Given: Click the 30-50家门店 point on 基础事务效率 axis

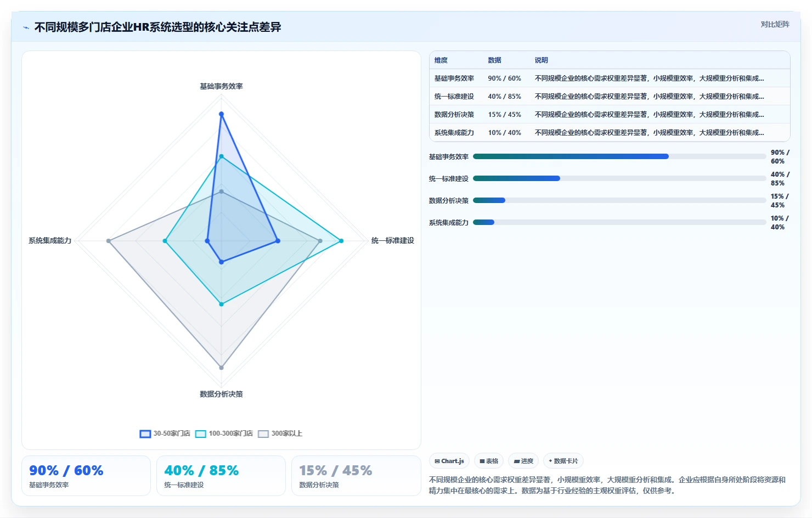Looking at the screenshot, I should tap(222, 114).
